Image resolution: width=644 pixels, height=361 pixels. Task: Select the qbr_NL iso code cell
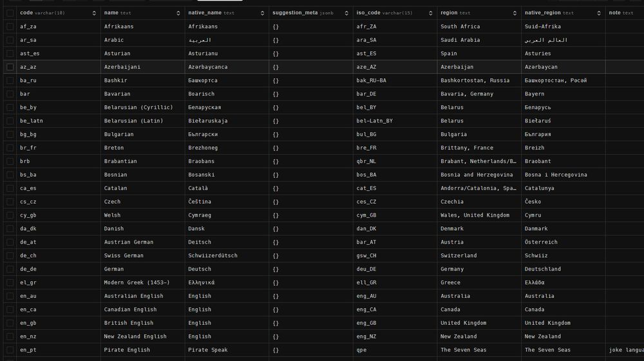[395, 161]
